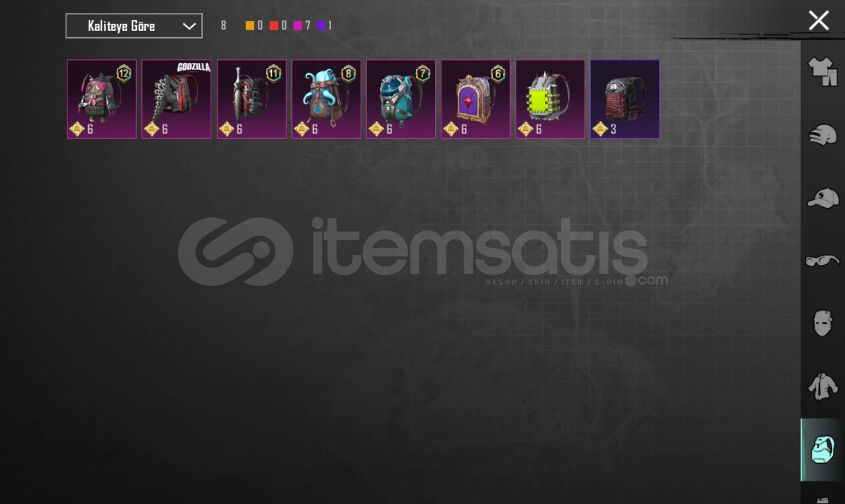This screenshot has height=504, width=845.
Task: Select the Godzilla backpack skin
Action: [177, 99]
